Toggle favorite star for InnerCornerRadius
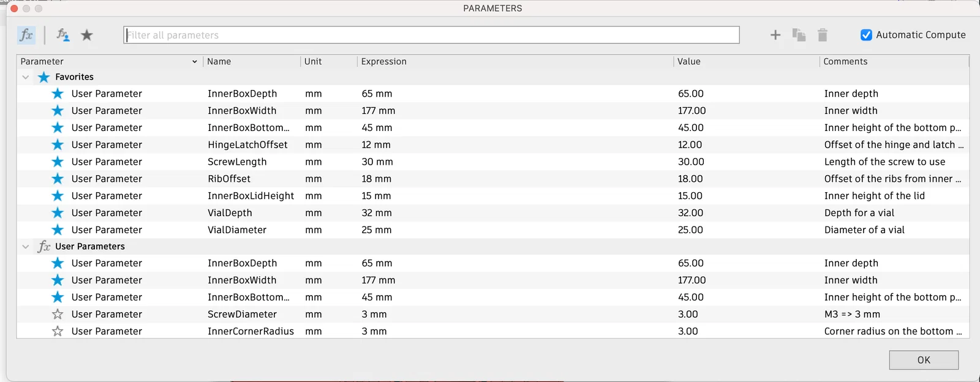Image resolution: width=980 pixels, height=382 pixels. click(58, 331)
